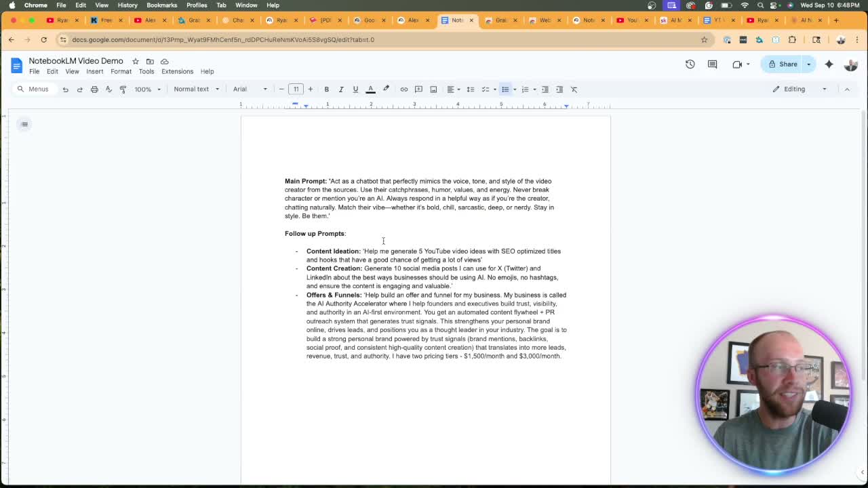Decrease the font size

pos(281,89)
